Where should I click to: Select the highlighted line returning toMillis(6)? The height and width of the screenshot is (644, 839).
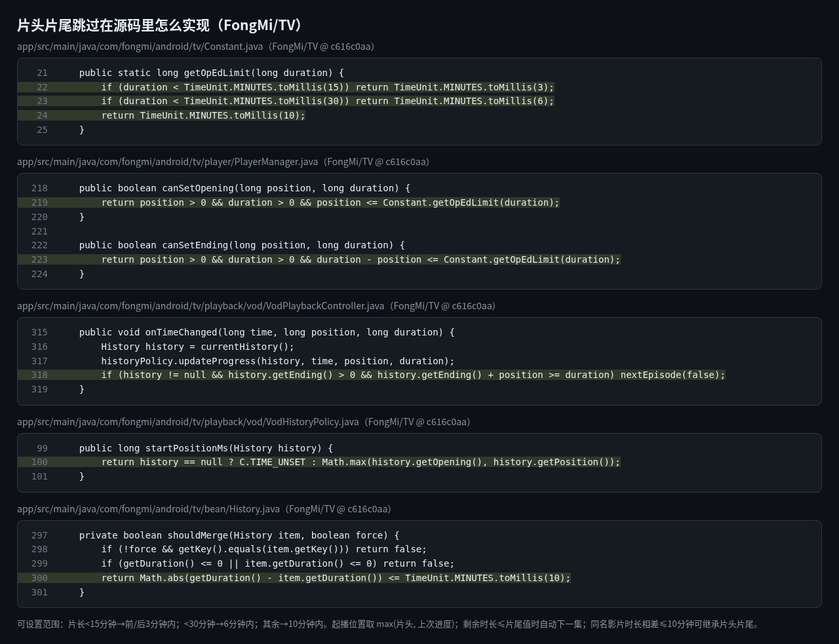click(x=328, y=101)
